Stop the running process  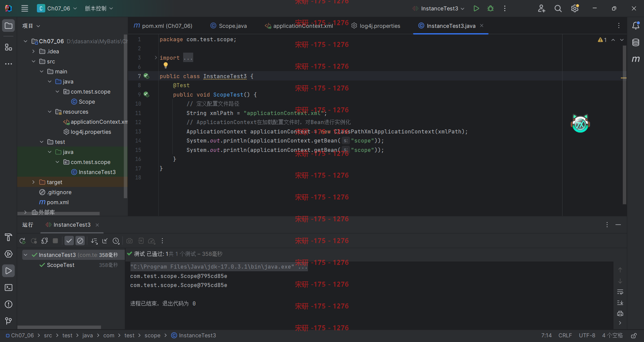56,241
